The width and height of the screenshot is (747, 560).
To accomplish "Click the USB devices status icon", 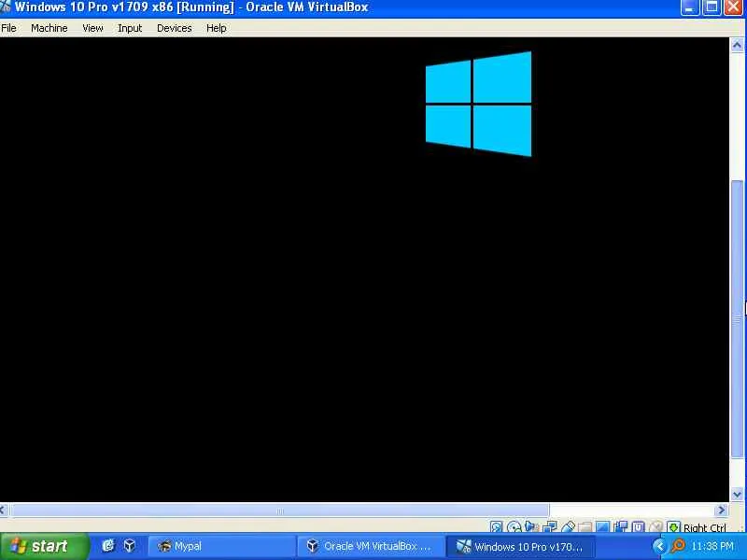I will (x=568, y=526).
